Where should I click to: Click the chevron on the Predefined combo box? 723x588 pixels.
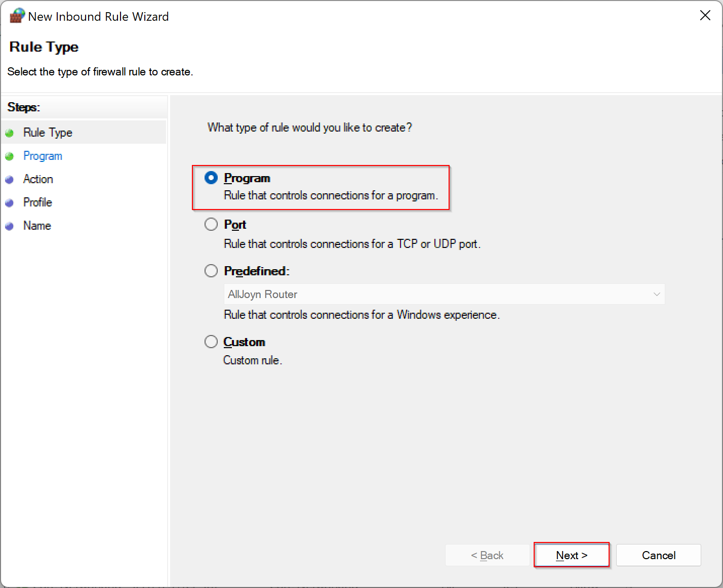pyautogui.click(x=657, y=294)
